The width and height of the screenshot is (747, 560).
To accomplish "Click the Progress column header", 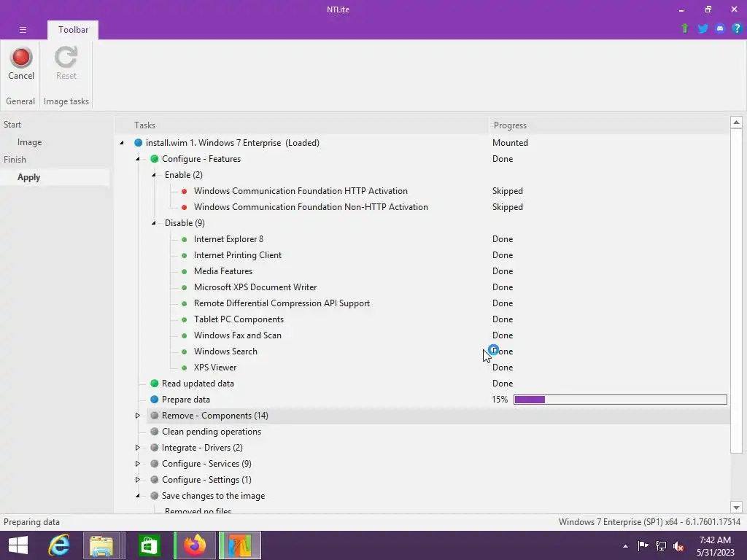I will [609, 125].
